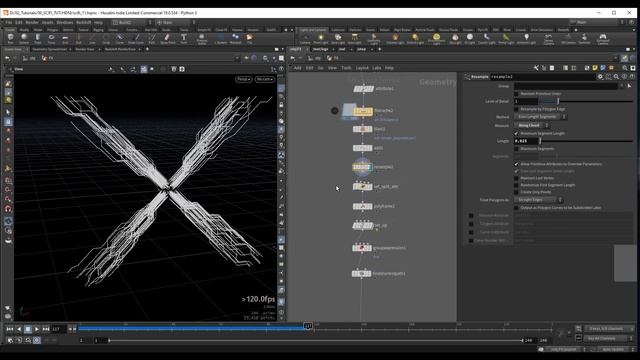Add a Camera from the shelf

[x=305, y=39]
